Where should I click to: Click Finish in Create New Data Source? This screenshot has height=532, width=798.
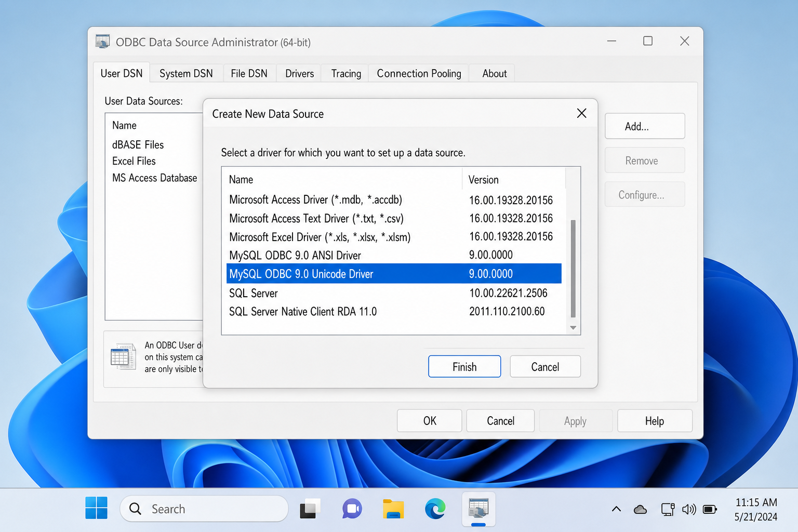coord(464,367)
